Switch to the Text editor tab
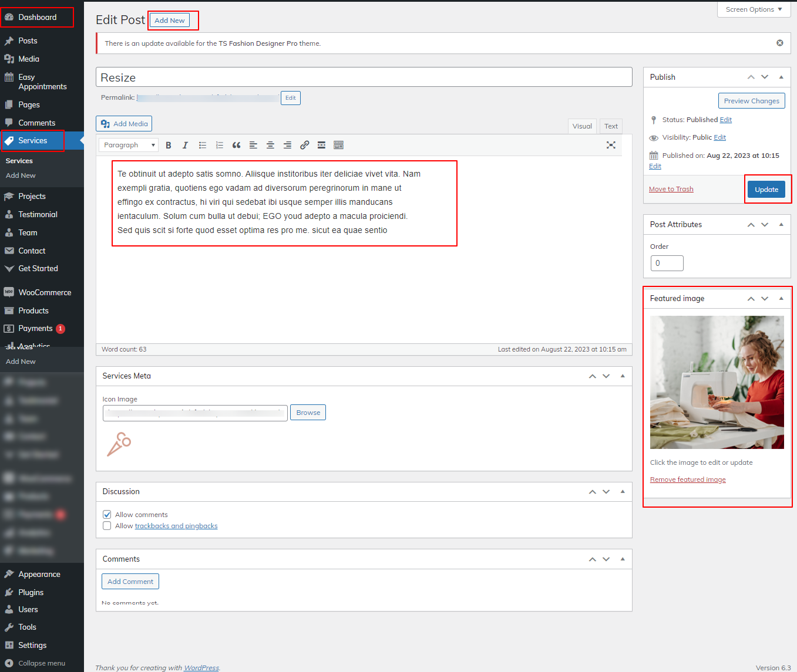Image resolution: width=797 pixels, height=672 pixels. 611,126
